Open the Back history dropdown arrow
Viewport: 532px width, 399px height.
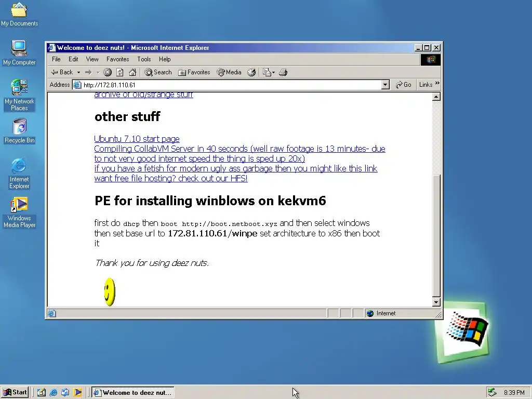78,72
